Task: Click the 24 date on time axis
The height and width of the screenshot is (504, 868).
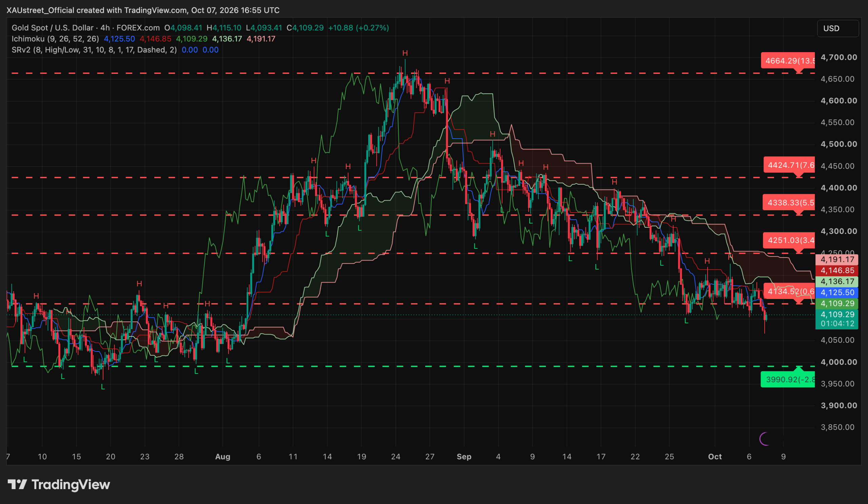Action: click(395, 457)
